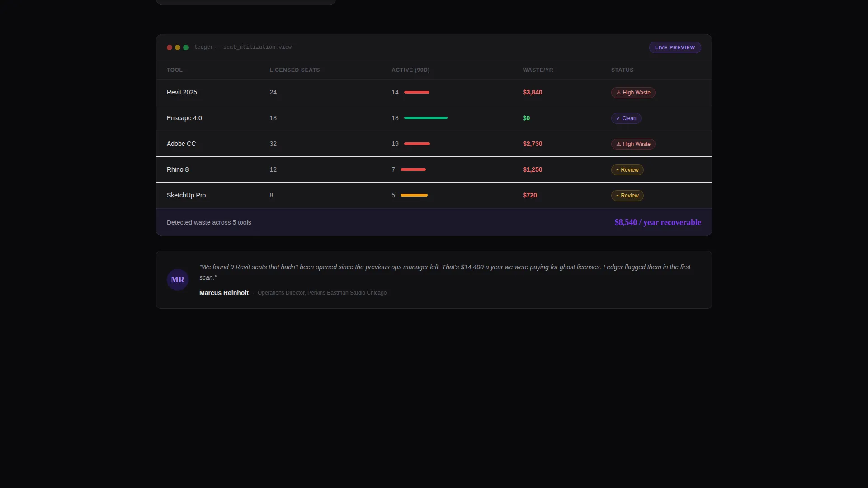The height and width of the screenshot is (488, 868).
Task: Click the Adobe CC $2,730 waste value
Action: 533,144
